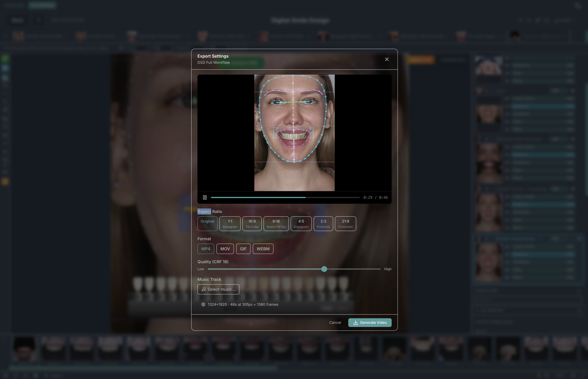The height and width of the screenshot is (379, 588).
Task: Pick 9:16 Reels/TikTok aspect ratio
Action: tap(276, 223)
